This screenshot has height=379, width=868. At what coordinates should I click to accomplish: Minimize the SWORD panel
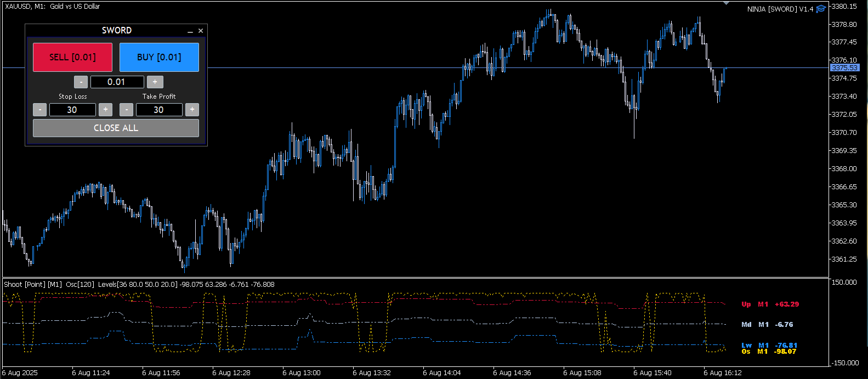coord(190,31)
